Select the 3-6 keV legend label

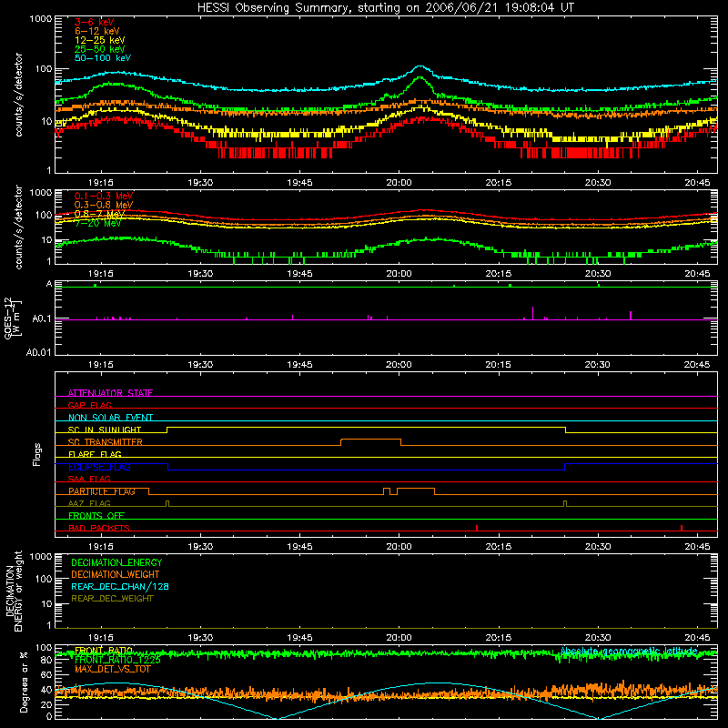[95, 22]
